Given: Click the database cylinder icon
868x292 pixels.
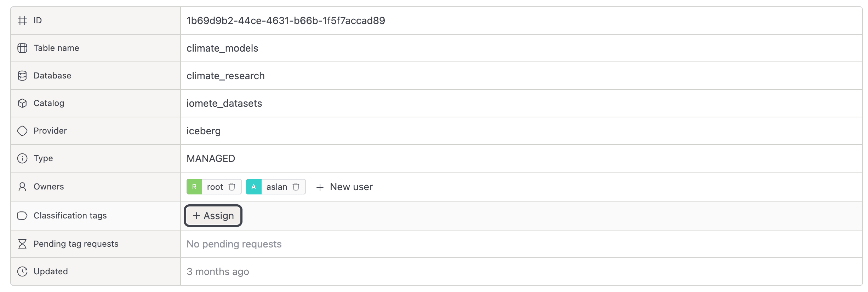Looking at the screenshot, I should [22, 76].
